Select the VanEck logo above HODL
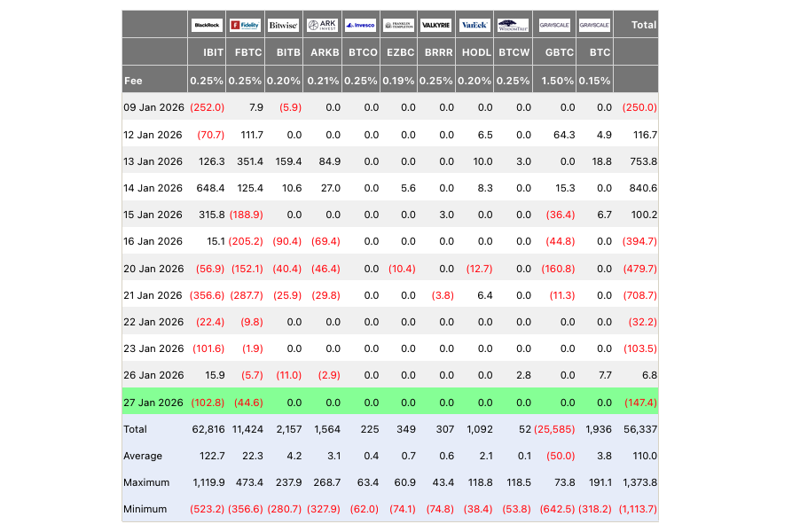792x532 pixels. 474,25
